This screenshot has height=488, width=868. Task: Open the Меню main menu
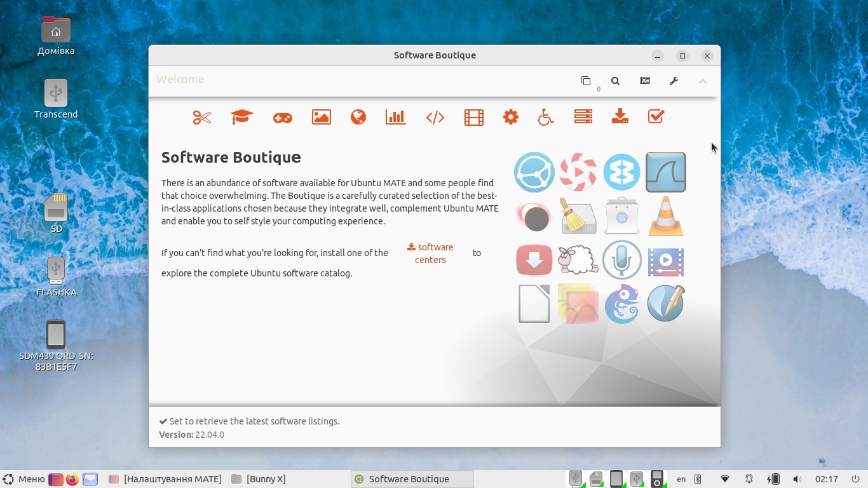[x=24, y=479]
